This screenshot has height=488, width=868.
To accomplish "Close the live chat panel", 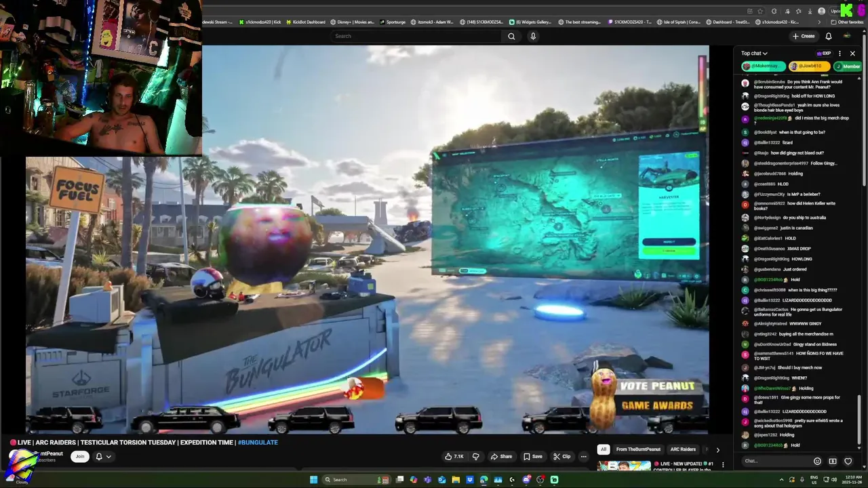I will coord(852,54).
